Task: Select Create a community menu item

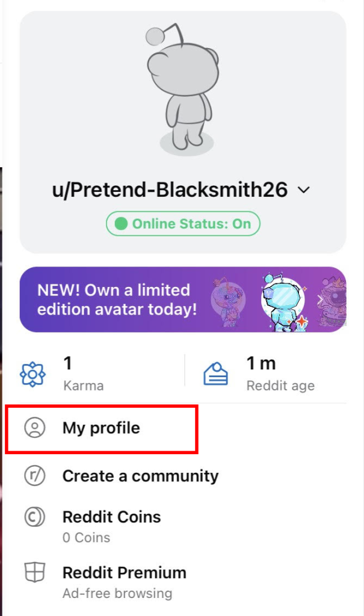Action: (140, 476)
